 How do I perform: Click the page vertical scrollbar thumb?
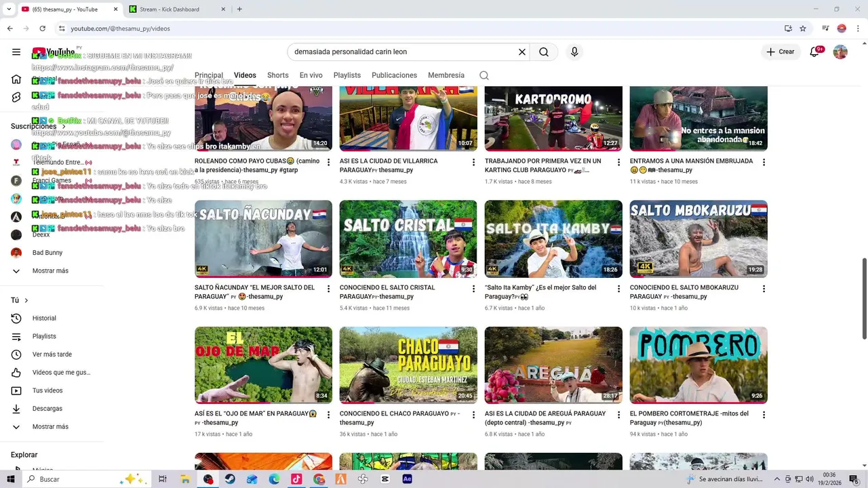864,298
